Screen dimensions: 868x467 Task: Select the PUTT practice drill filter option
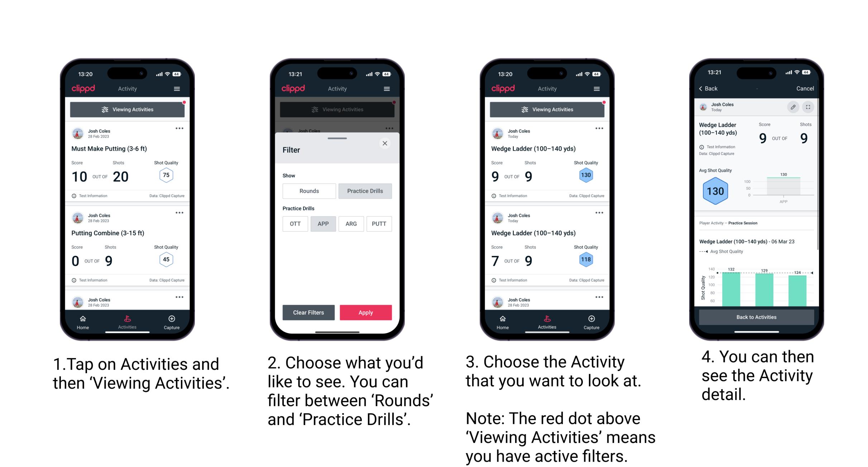coord(379,224)
